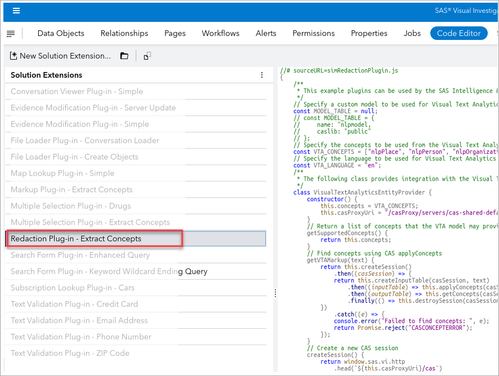The image size is (499, 376).
Task: Select Multiple Selection Plug-in - Extract Concepts
Action: click(136, 222)
